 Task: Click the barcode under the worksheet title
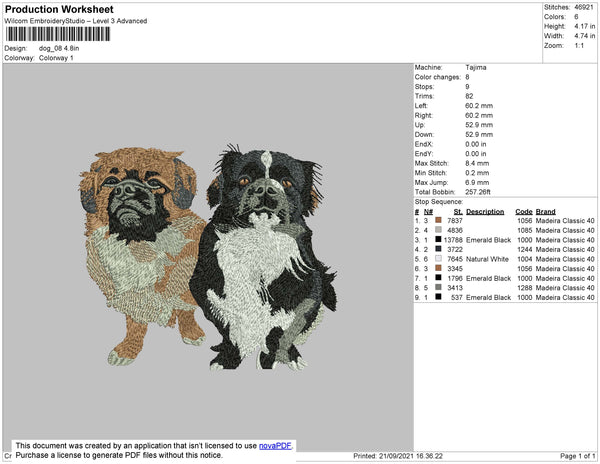(57, 34)
